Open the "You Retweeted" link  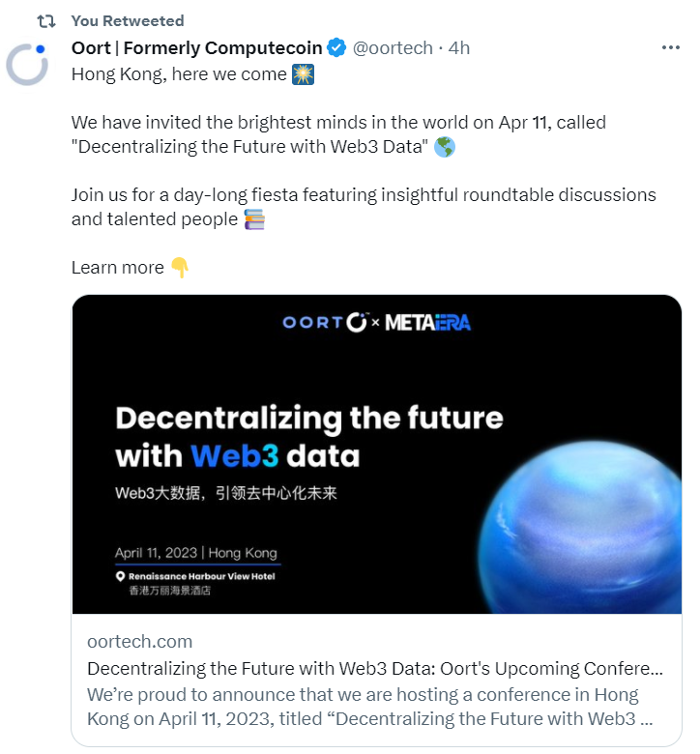pos(128,20)
